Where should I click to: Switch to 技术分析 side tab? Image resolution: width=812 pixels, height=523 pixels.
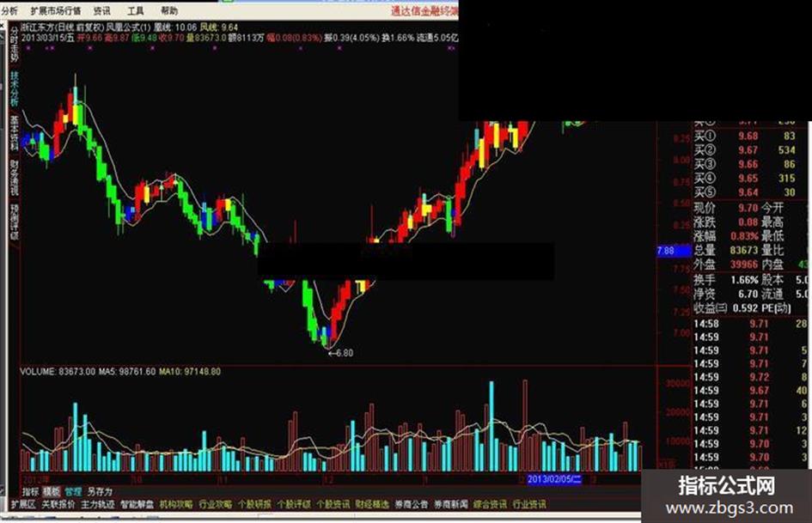click(14, 88)
